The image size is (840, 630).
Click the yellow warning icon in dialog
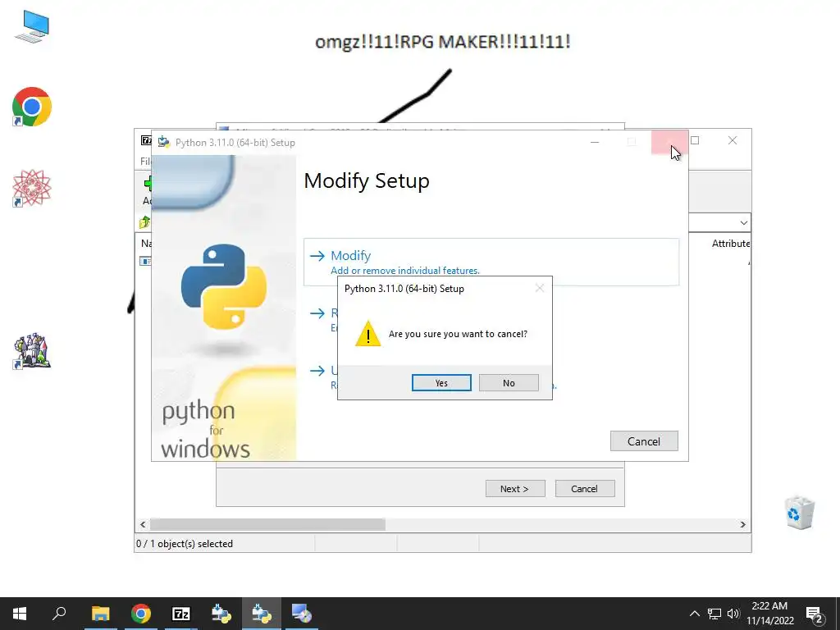[x=368, y=333]
